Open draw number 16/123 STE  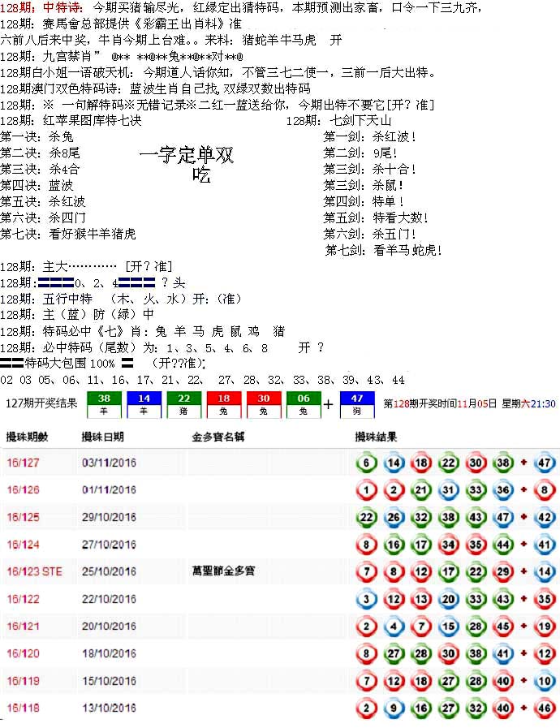(x=34, y=571)
